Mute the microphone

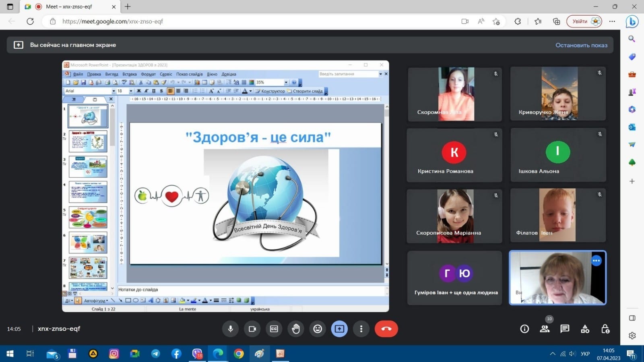coord(231,329)
